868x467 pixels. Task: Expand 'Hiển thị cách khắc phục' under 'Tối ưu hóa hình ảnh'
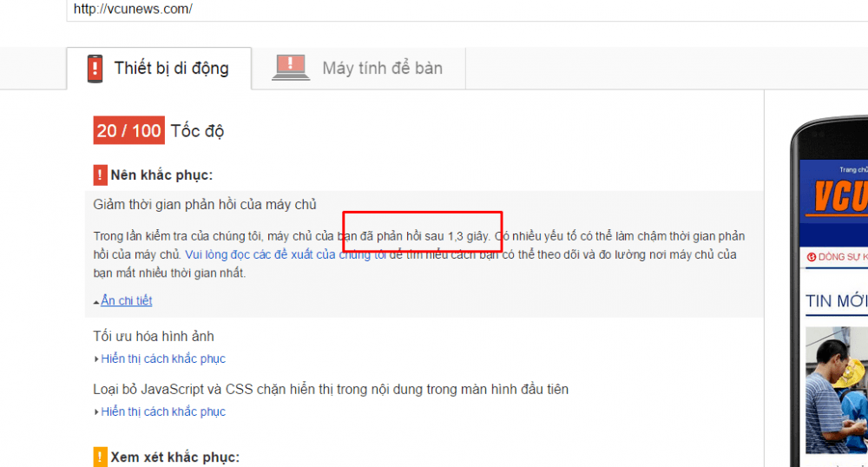click(162, 358)
